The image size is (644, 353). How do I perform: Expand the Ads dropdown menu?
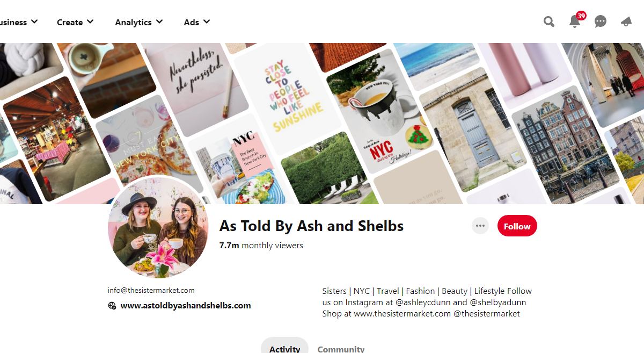197,22
